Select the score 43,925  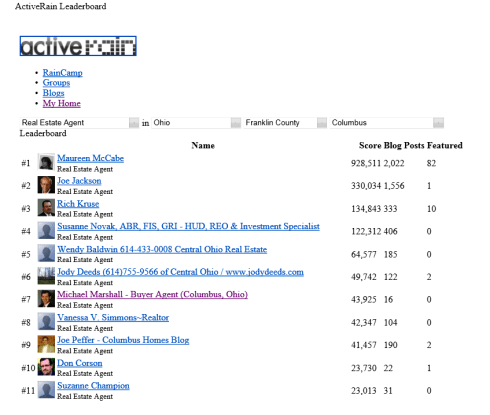click(x=364, y=300)
